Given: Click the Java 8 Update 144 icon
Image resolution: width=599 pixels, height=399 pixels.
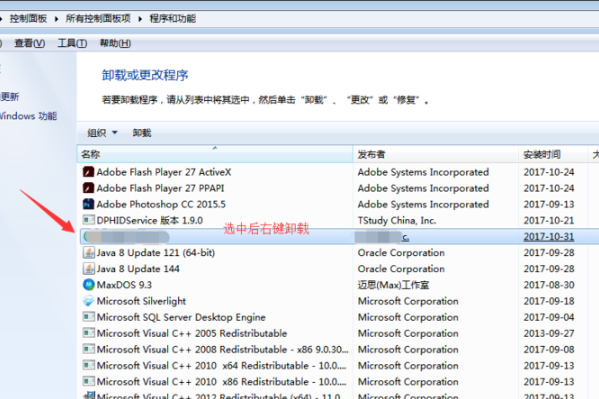Looking at the screenshot, I should [x=89, y=269].
